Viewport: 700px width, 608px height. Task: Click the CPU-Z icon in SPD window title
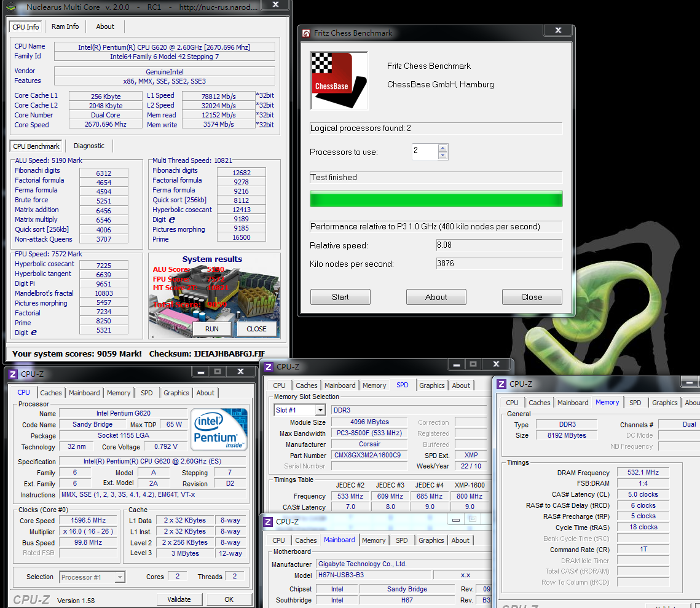coord(269,367)
